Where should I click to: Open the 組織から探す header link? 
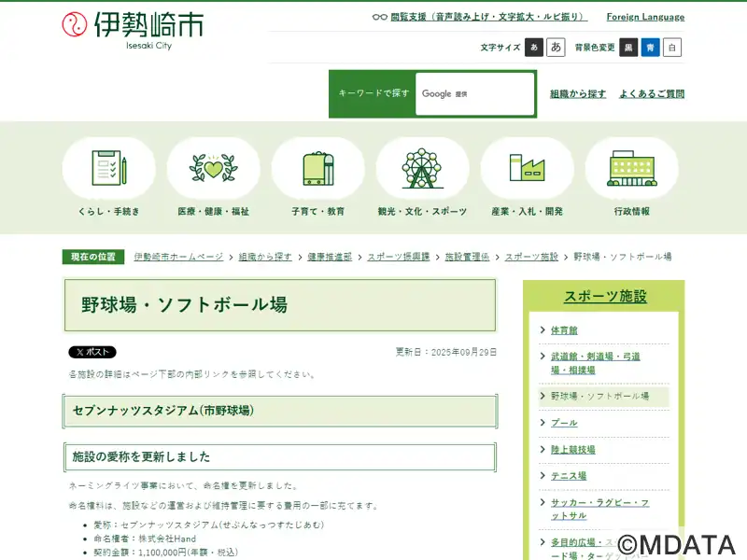coord(578,94)
